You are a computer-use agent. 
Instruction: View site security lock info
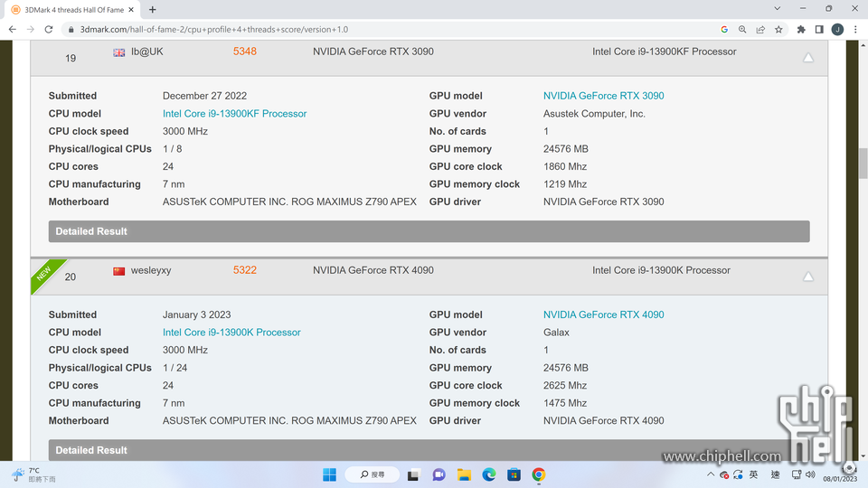(71, 29)
